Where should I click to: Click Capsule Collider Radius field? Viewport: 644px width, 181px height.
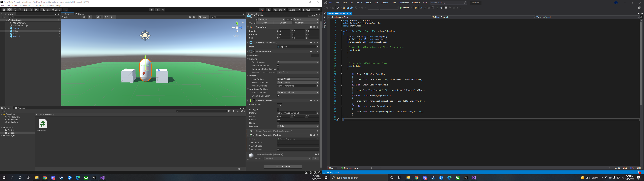click(x=298, y=120)
